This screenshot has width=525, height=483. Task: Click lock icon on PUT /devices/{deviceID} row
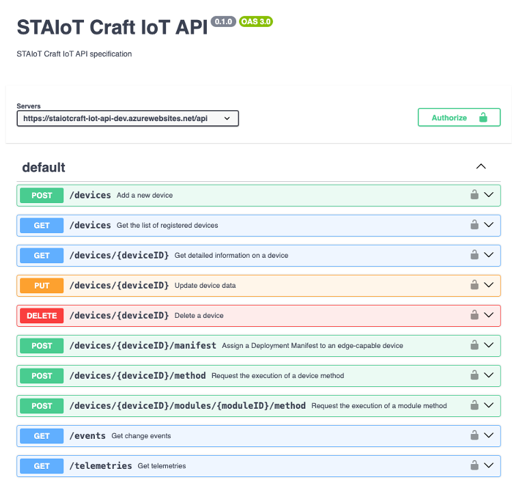(x=474, y=285)
